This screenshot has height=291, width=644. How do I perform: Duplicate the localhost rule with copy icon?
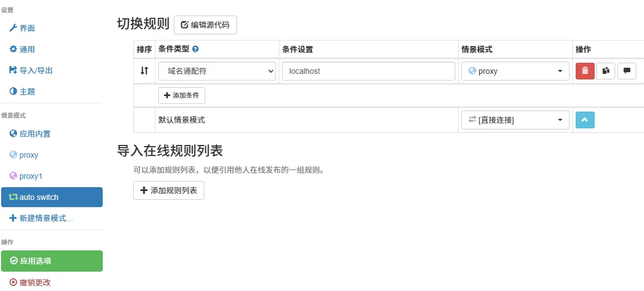tap(605, 71)
